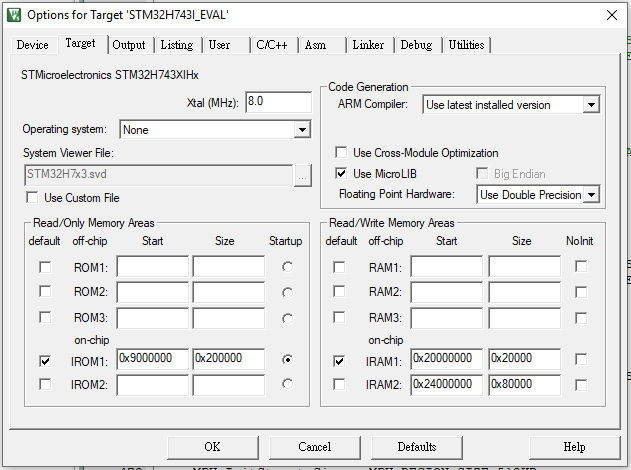Click the Xtal (MHz) input field
This screenshot has width=631, height=470.
[x=278, y=102]
